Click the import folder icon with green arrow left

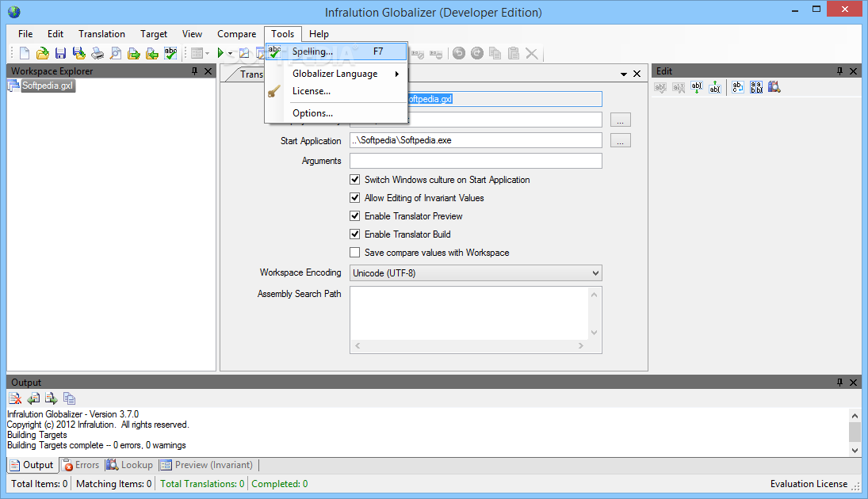(x=152, y=53)
